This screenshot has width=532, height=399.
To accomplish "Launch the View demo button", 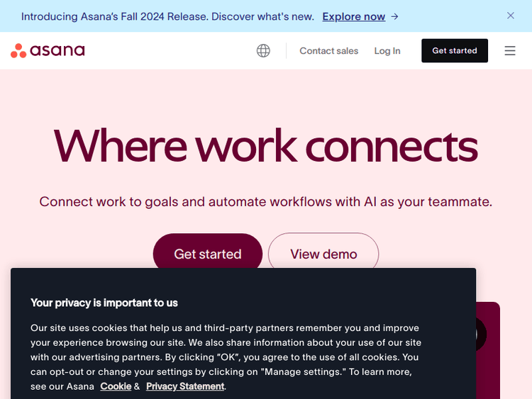I will tap(323, 254).
